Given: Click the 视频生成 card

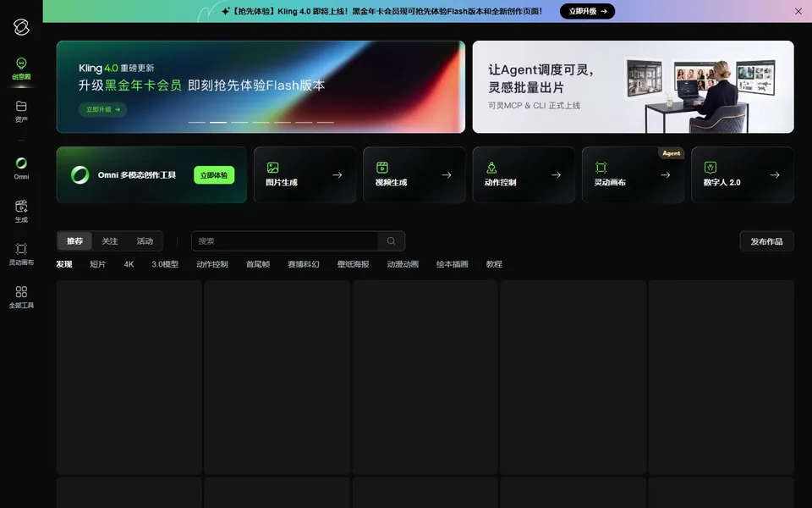Looking at the screenshot, I should pos(414,175).
